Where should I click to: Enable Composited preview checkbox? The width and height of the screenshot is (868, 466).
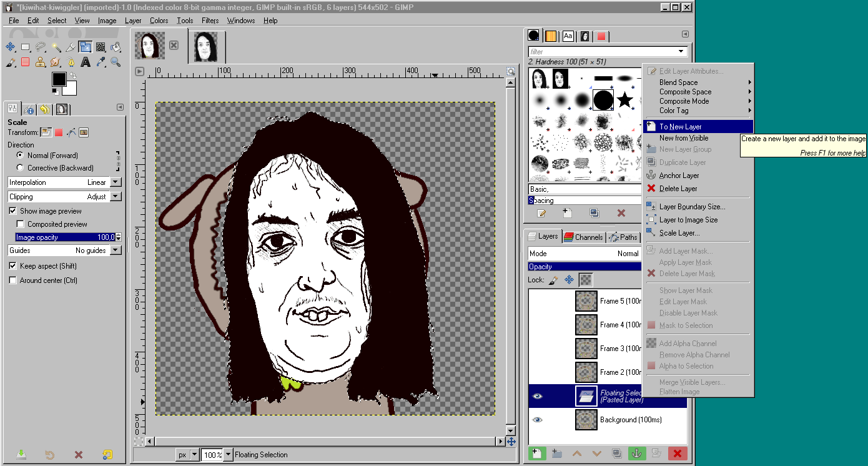[20, 224]
